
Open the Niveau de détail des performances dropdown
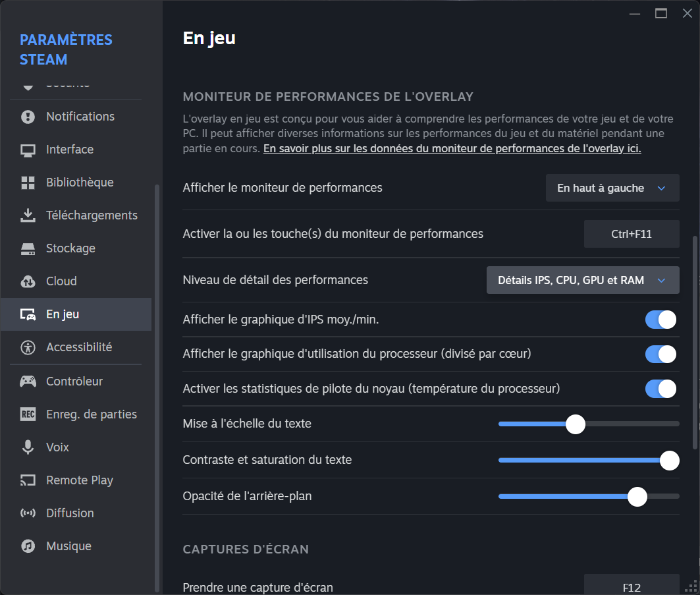[x=583, y=280]
